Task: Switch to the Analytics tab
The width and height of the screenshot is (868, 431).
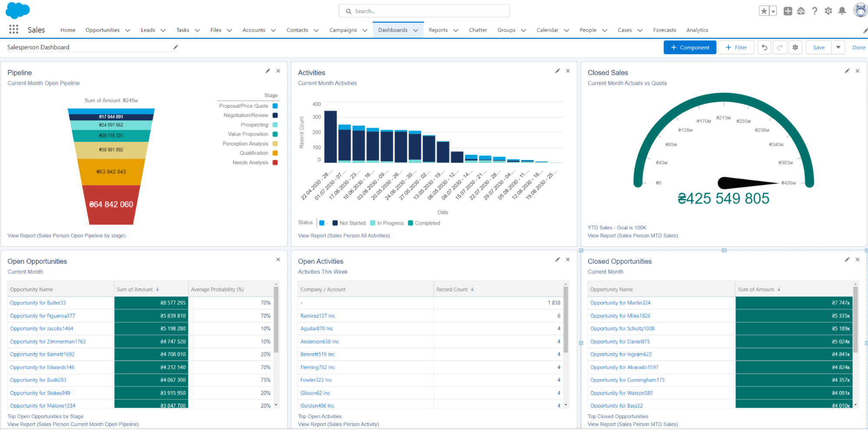Action: [697, 30]
